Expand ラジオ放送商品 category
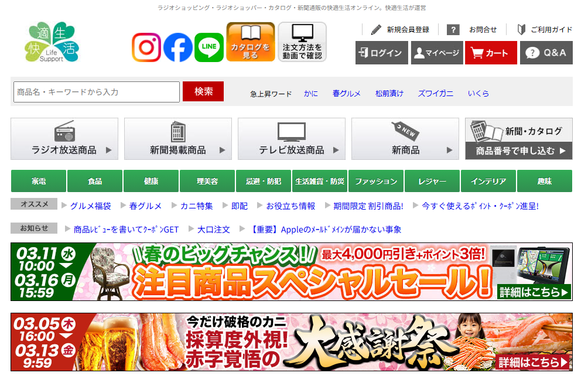588x383 pixels. [x=64, y=139]
